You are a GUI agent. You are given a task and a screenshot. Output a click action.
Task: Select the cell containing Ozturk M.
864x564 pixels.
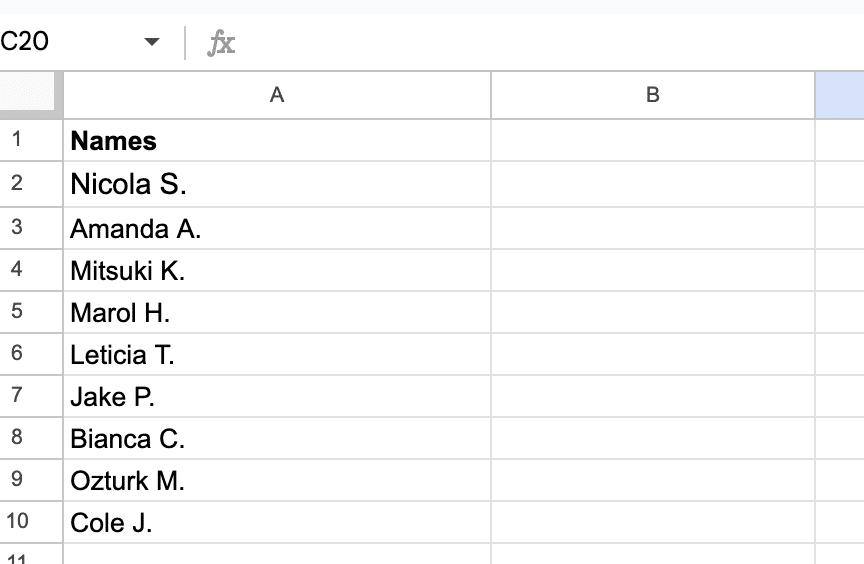277,480
